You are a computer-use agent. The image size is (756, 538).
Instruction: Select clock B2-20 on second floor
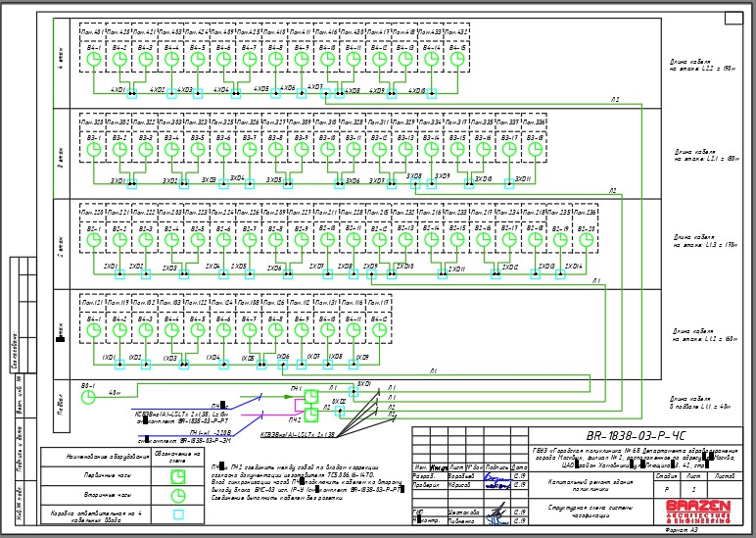(x=587, y=240)
